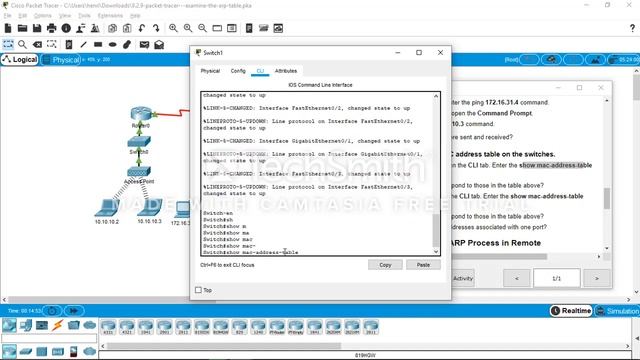
Task: Choose the Select tool
Action: point(8,44)
